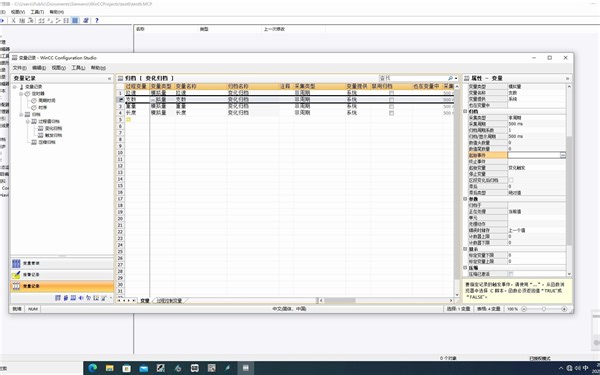Click the first-sheet navigation arrow
600x375 pixels.
pos(119,301)
